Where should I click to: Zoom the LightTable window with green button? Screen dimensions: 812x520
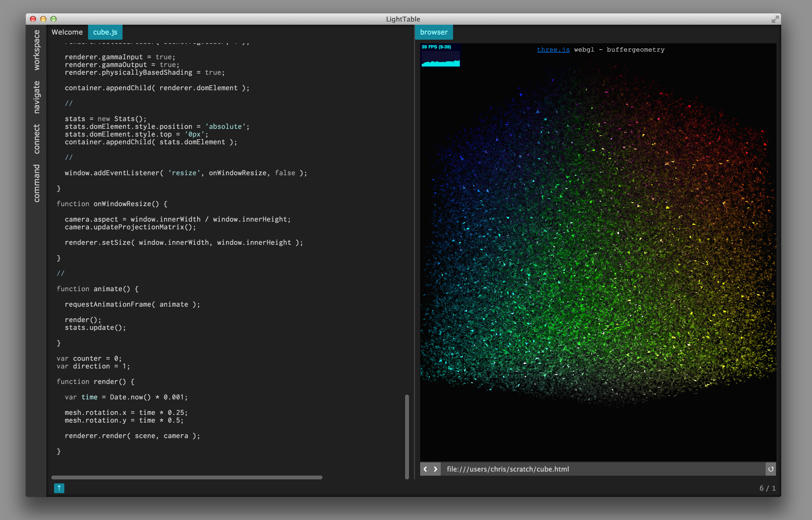pyautogui.click(x=54, y=19)
